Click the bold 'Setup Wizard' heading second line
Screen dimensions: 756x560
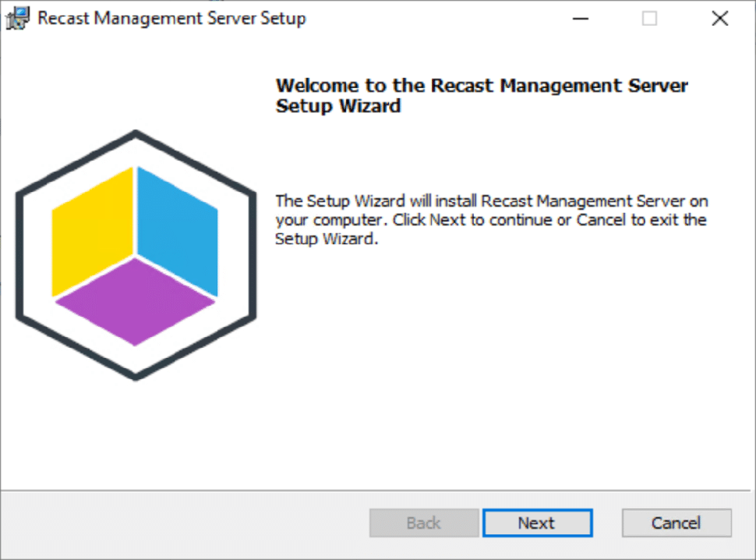338,105
